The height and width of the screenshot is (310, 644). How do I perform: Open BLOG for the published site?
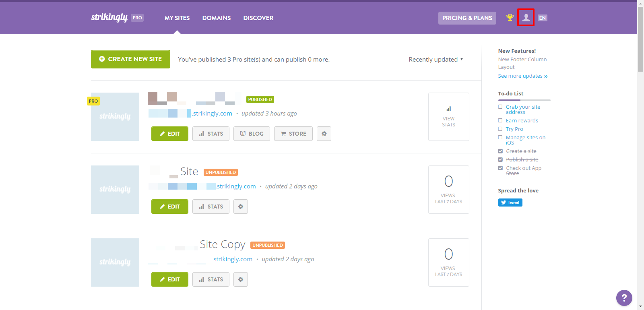[252, 134]
